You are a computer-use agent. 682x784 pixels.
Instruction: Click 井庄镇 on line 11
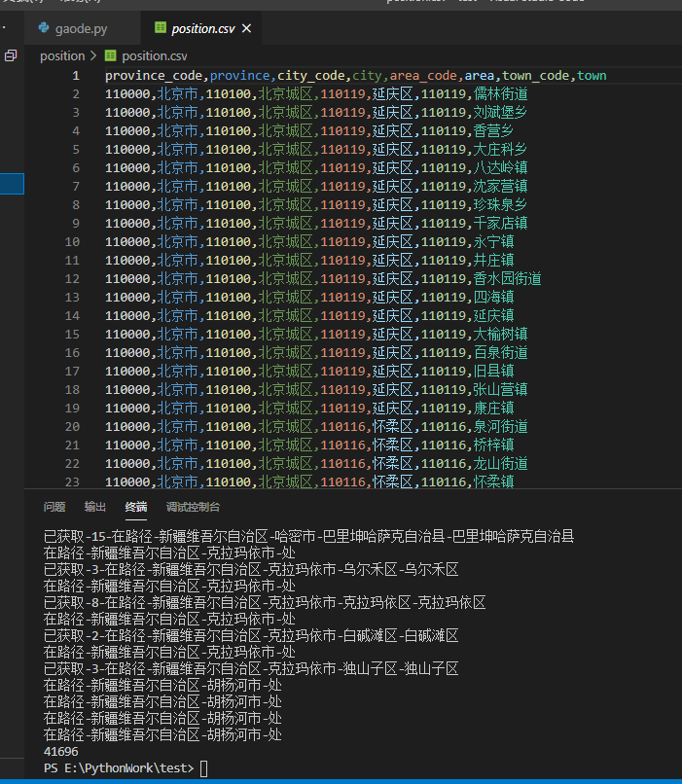click(x=493, y=261)
